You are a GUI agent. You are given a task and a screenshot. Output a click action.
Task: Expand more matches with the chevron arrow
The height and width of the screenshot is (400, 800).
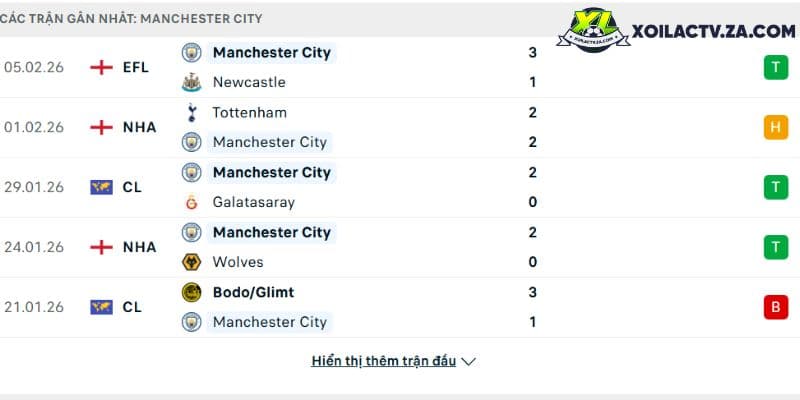(468, 362)
